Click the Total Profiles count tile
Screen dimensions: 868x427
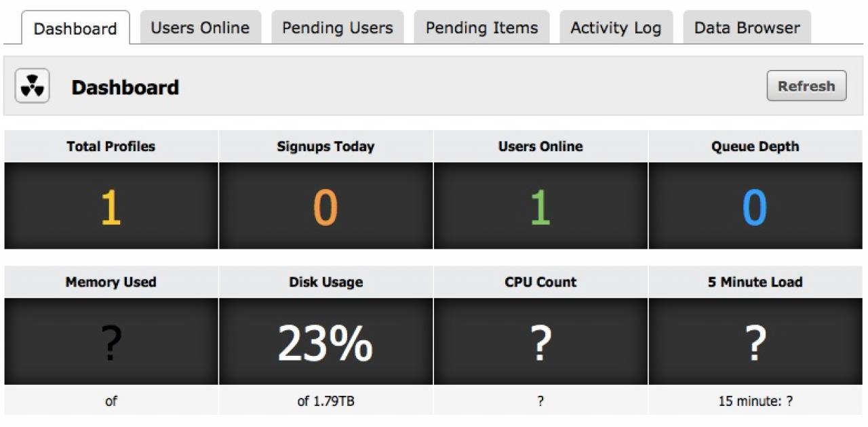(111, 206)
